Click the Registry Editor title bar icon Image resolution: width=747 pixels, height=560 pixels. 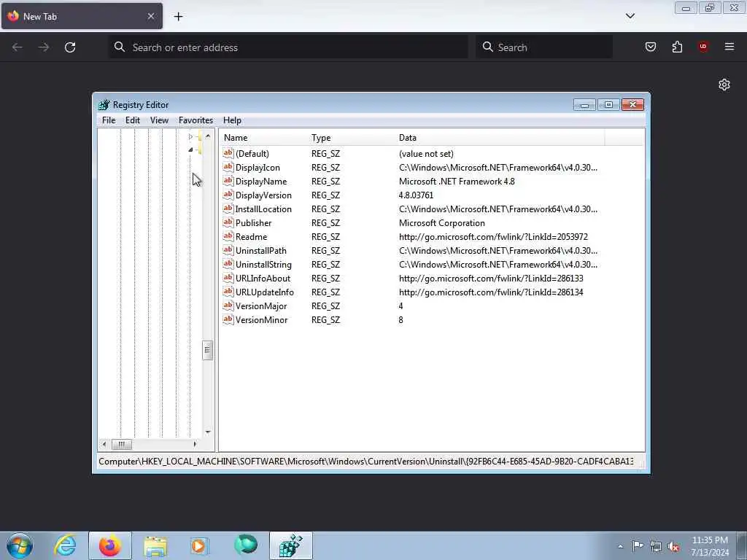[104, 105]
